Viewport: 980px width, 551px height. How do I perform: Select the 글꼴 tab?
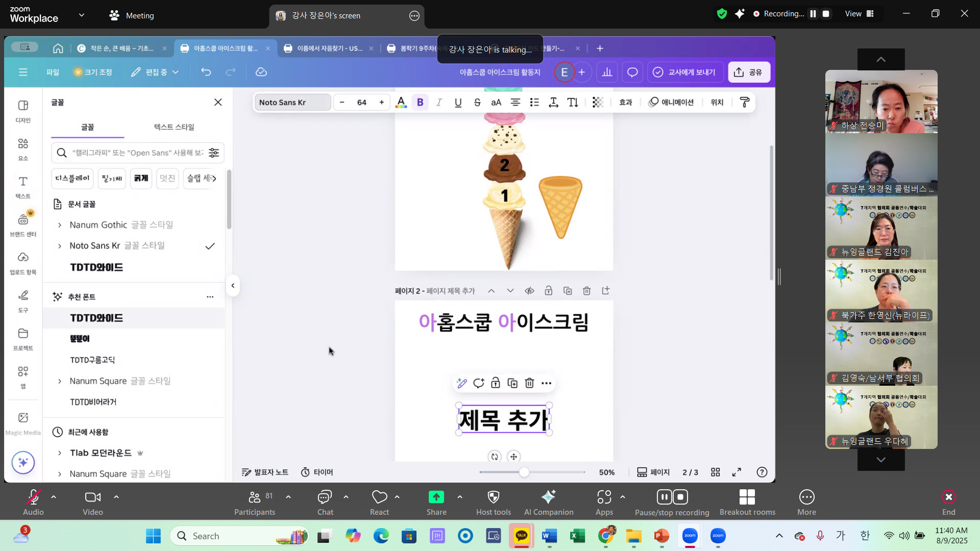(x=87, y=127)
